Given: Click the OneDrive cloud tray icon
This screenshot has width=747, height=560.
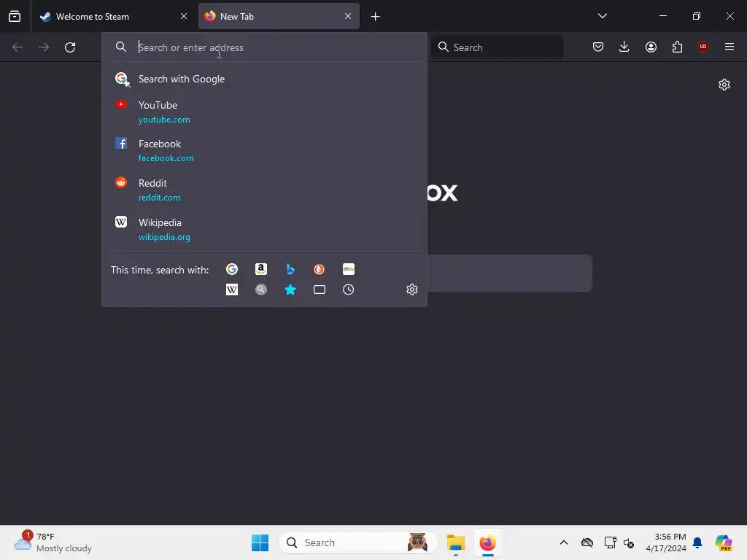Looking at the screenshot, I should [587, 542].
